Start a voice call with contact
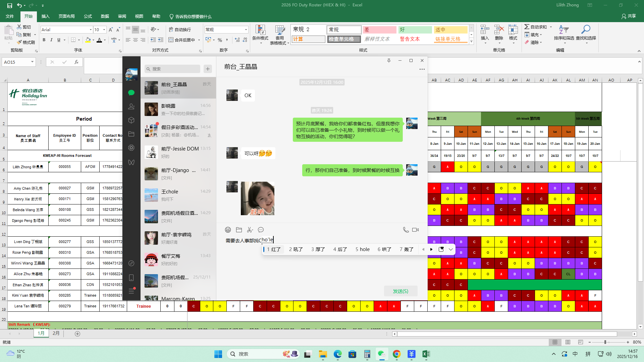 [x=406, y=230]
